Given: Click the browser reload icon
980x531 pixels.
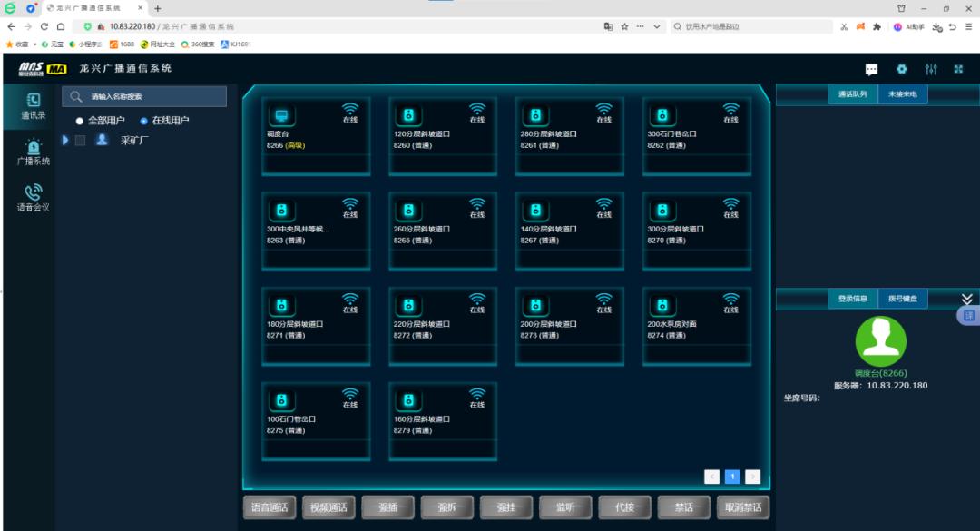Looking at the screenshot, I should click(x=44, y=26).
